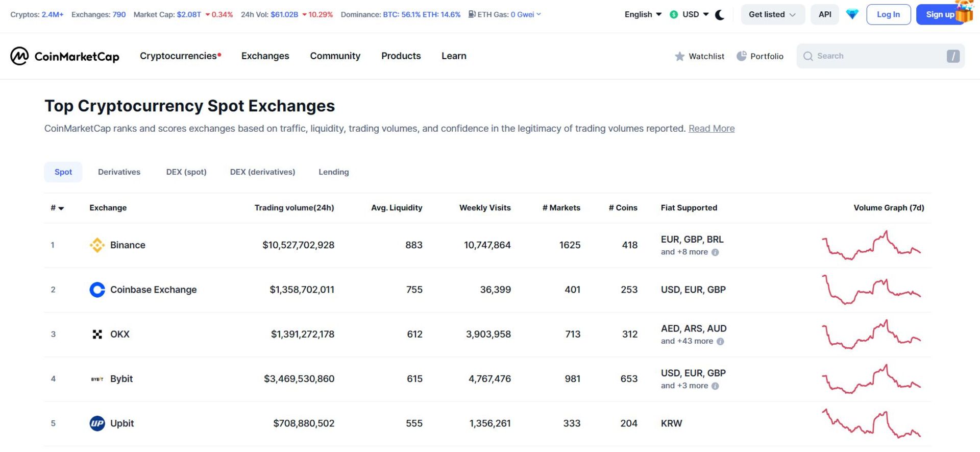The width and height of the screenshot is (980, 452).
Task: Click info icon beside Binance fiat list
Action: click(x=715, y=252)
